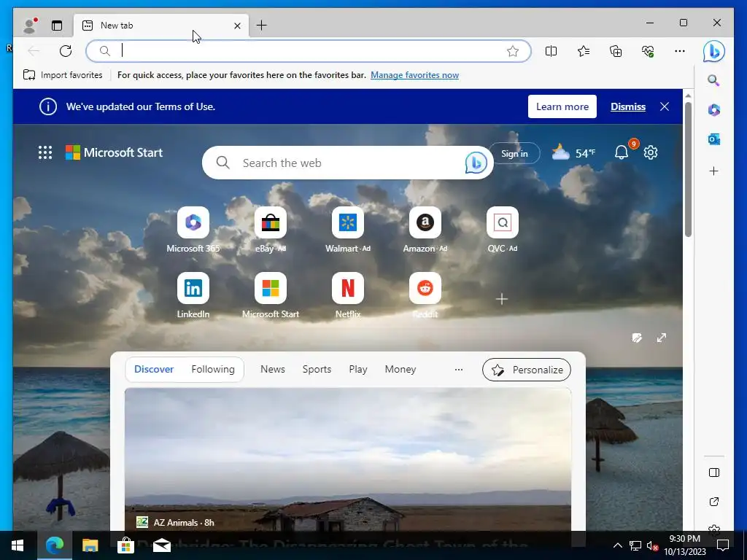The width and height of the screenshot is (747, 560).
Task: Open File Explorer from taskbar
Action: (x=90, y=545)
